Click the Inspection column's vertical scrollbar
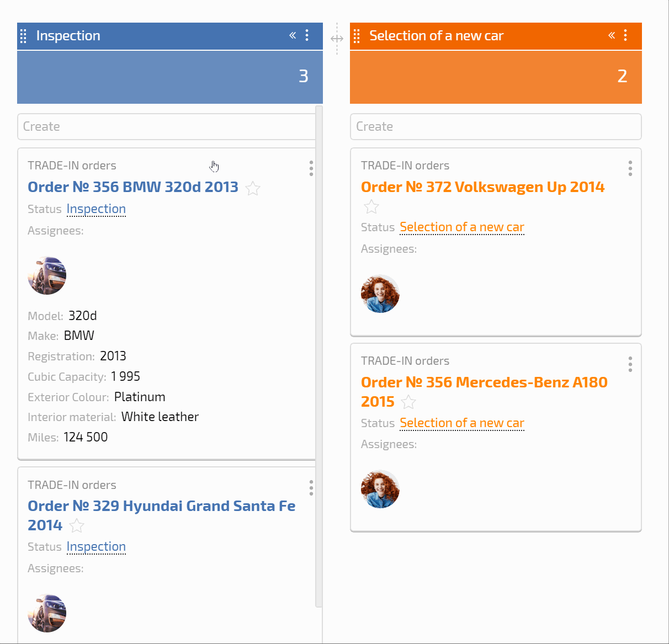Viewport: 669px width, 644px height. point(319,356)
